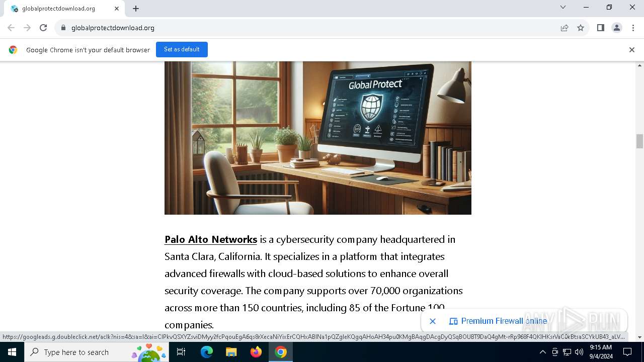Click the taskbar search box
Viewport: 644px width, 362px height.
97,352
